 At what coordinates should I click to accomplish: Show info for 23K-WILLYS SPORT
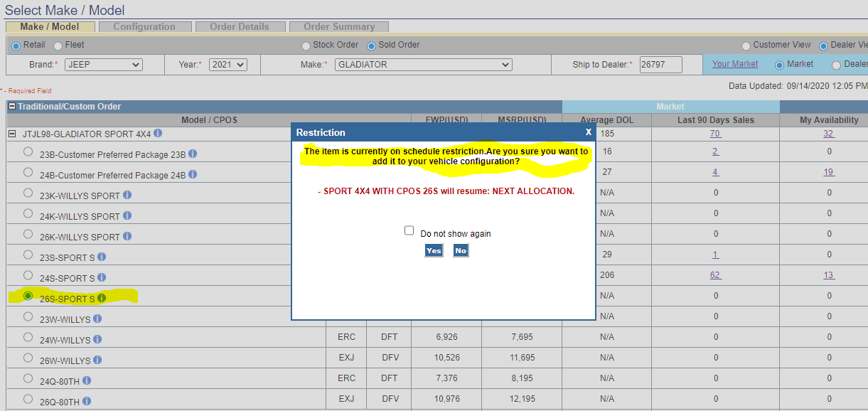[x=127, y=195]
